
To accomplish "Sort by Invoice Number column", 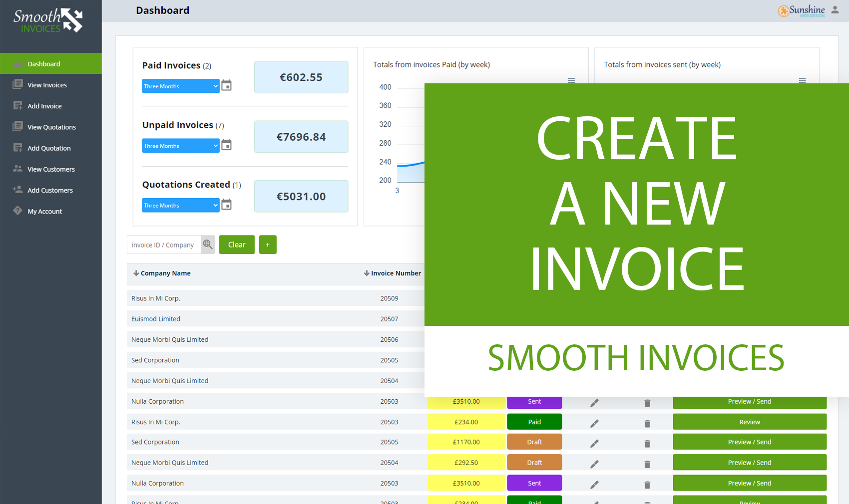I will [x=392, y=273].
